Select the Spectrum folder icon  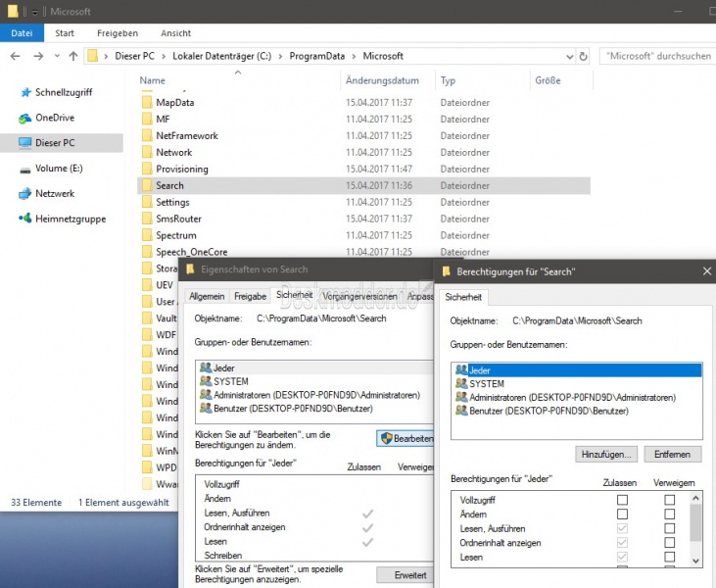coord(147,235)
